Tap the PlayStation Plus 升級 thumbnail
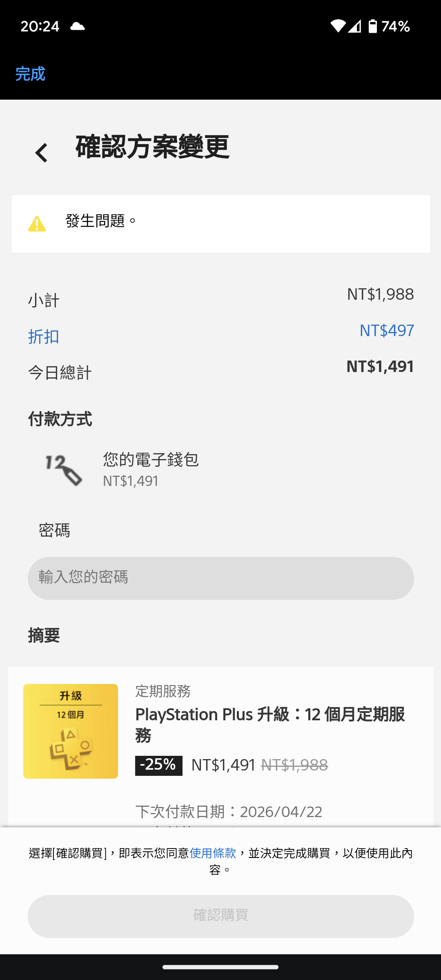The image size is (441, 980). 71,731
